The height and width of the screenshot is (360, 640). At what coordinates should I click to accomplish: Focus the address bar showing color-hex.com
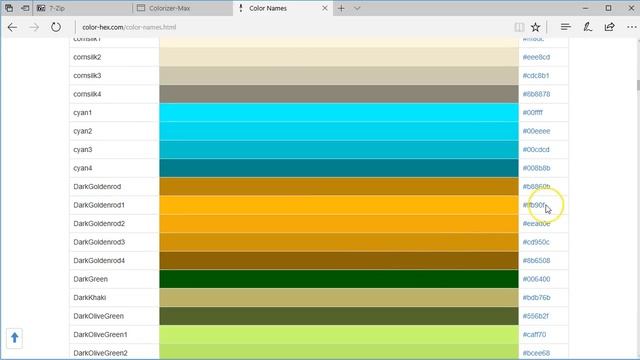(x=294, y=27)
